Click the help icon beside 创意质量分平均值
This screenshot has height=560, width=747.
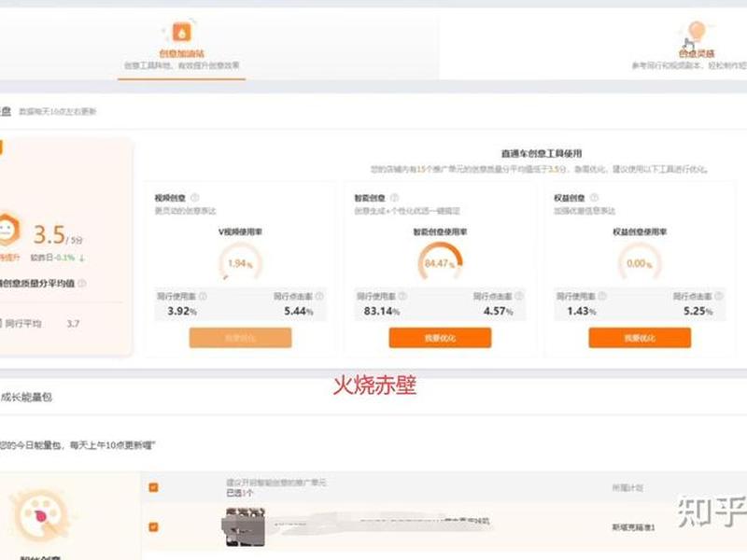click(82, 284)
